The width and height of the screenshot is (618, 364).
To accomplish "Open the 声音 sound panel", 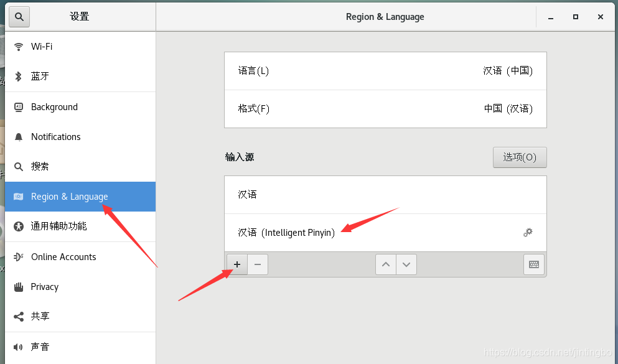I will (80, 347).
